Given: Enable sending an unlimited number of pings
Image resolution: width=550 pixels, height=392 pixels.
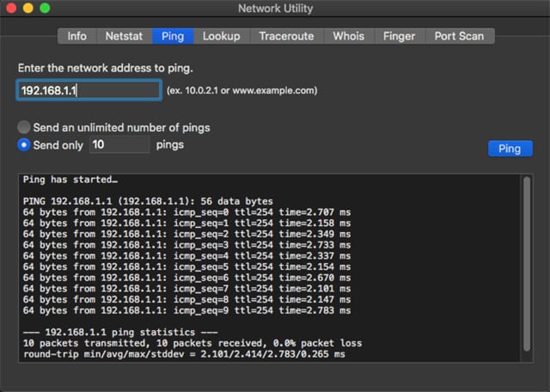Looking at the screenshot, I should [x=24, y=127].
